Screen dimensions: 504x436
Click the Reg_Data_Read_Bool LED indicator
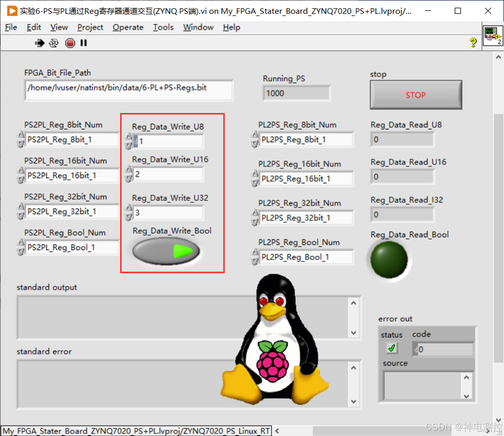(389, 260)
